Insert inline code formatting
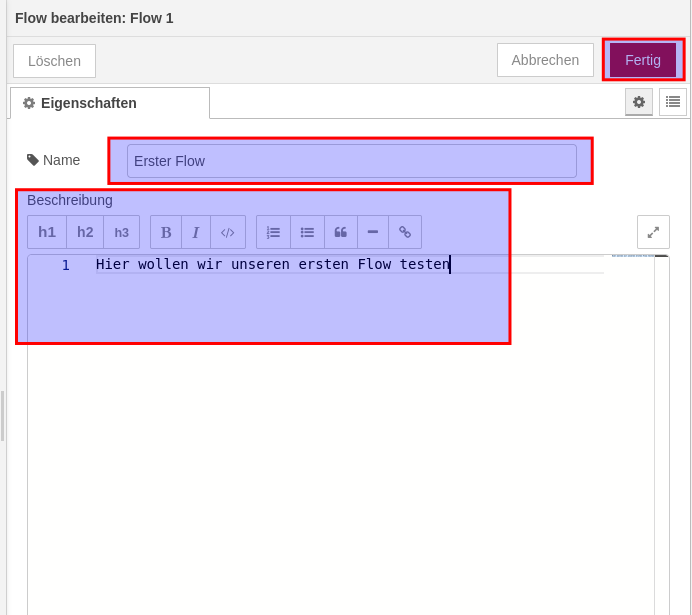 (228, 232)
